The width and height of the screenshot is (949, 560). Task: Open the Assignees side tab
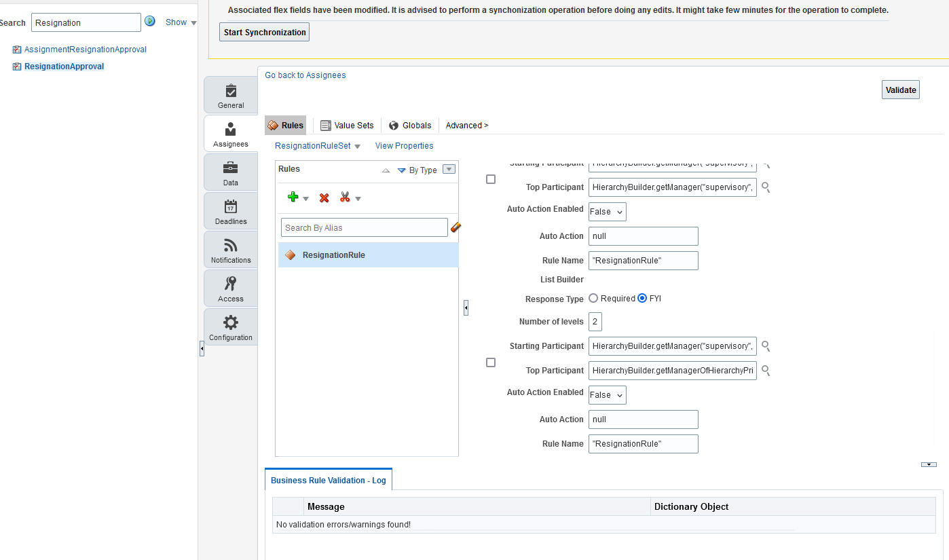[x=231, y=134]
